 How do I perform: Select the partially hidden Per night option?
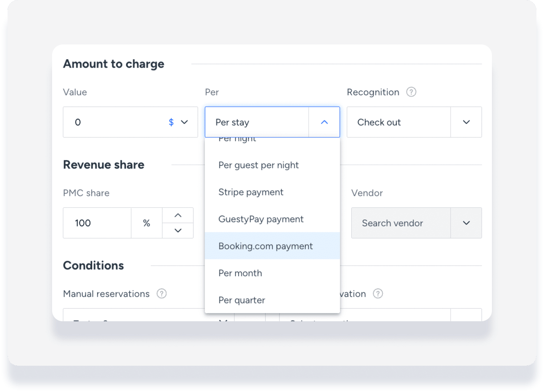(x=238, y=140)
